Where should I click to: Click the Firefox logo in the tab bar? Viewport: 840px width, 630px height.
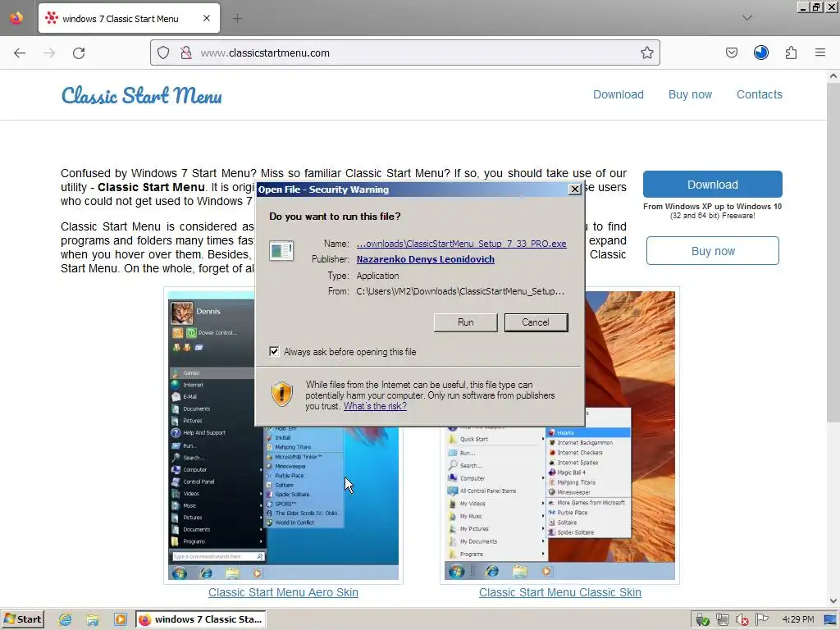tap(16, 18)
